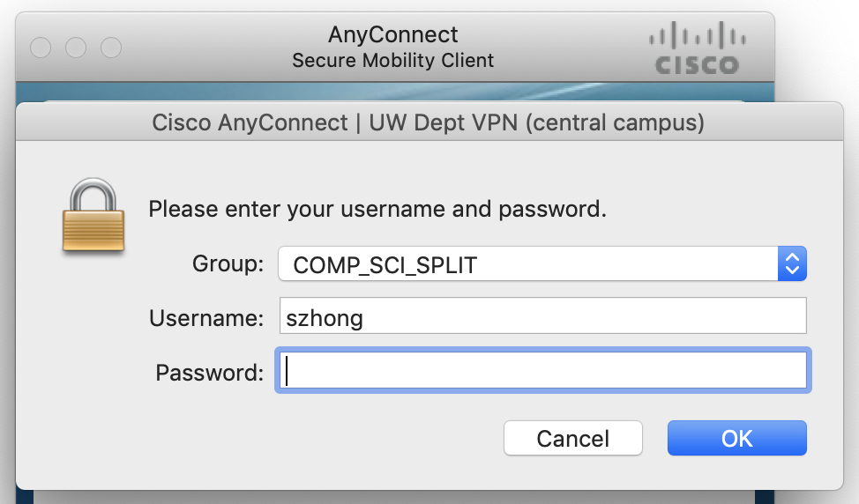Click the gray minimize window button
The height and width of the screenshot is (504, 859).
tap(76, 48)
